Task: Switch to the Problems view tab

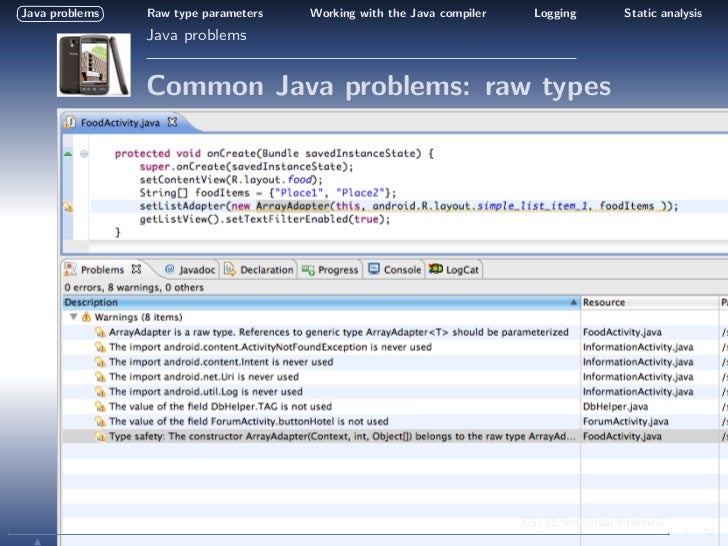Action: click(x=102, y=270)
